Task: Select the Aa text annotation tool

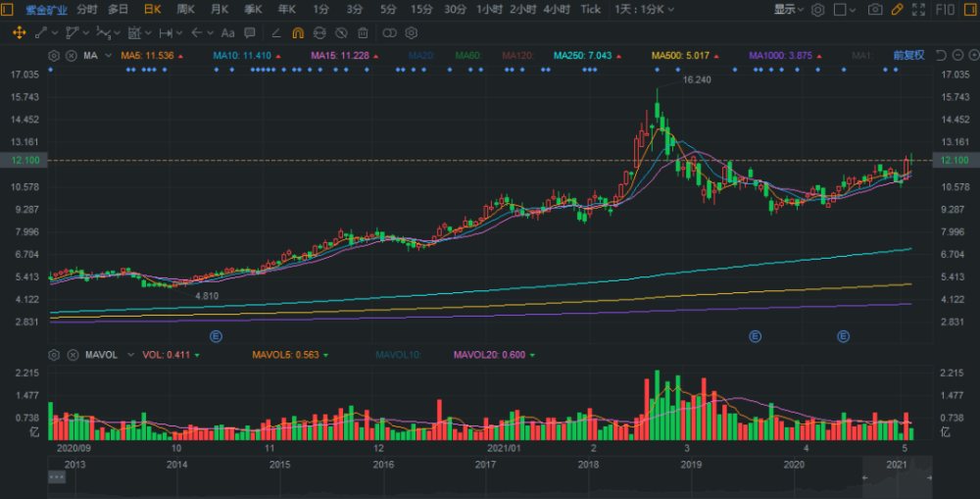Action: 228,33
